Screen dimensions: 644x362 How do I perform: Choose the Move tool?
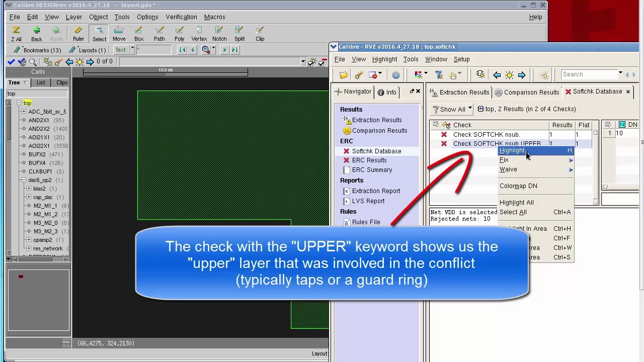point(119,34)
